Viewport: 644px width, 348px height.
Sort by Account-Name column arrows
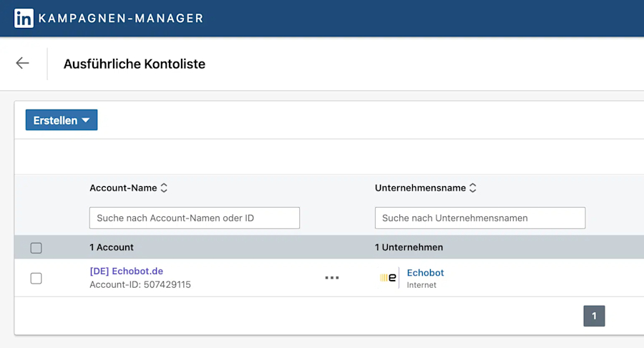point(164,188)
